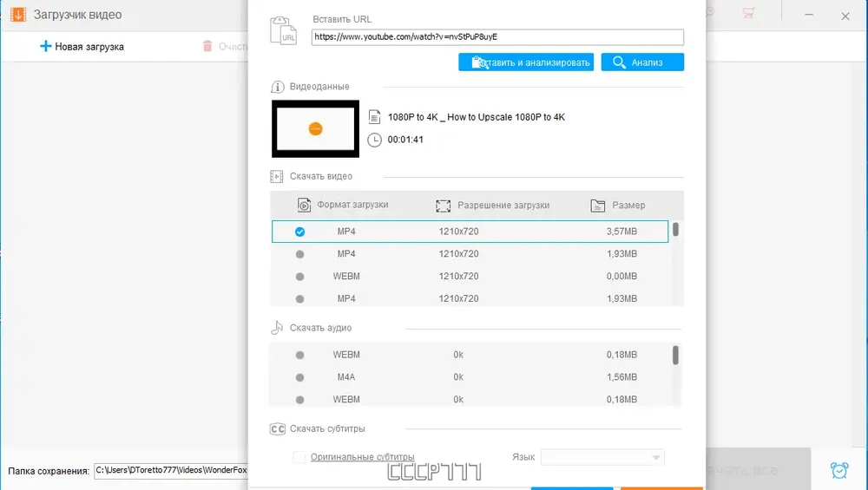
Task: Click the CC subtitles icon
Action: coord(278,428)
